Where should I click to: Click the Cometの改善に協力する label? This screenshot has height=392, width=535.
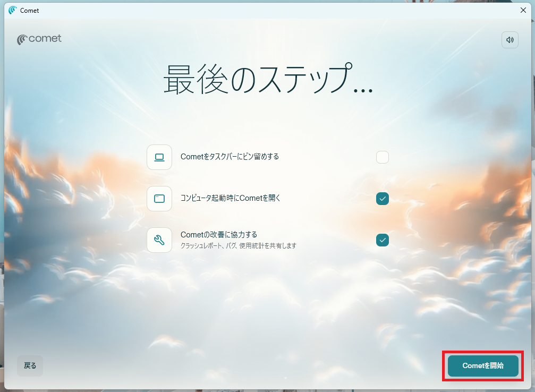(219, 235)
